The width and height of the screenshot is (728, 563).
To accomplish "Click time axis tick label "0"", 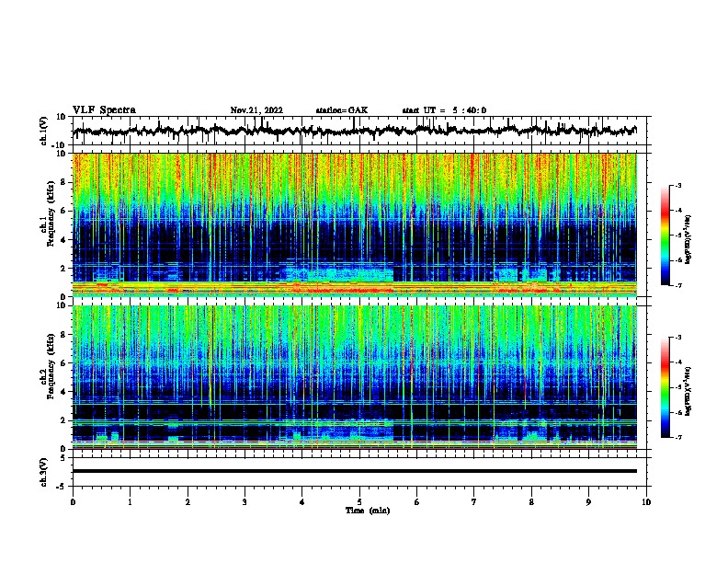I will click(x=73, y=502).
